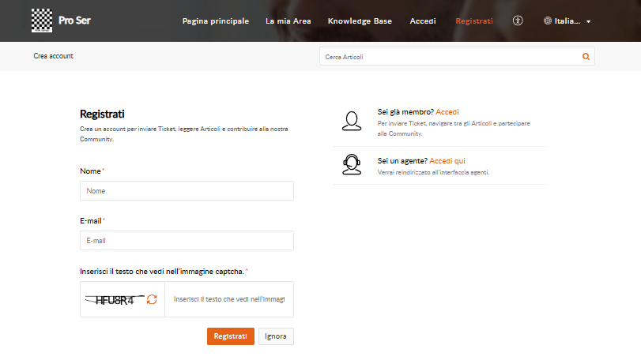Open the accessibility options icon

pos(518,21)
